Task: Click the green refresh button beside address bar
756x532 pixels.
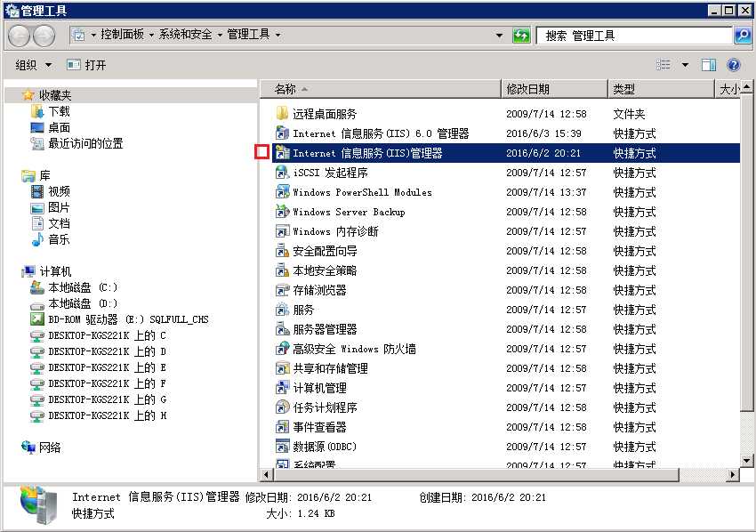Action: [x=521, y=36]
